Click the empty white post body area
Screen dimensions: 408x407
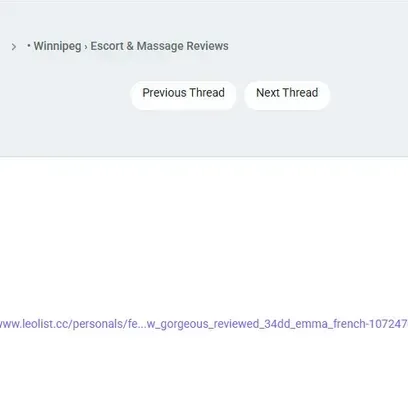click(x=204, y=240)
